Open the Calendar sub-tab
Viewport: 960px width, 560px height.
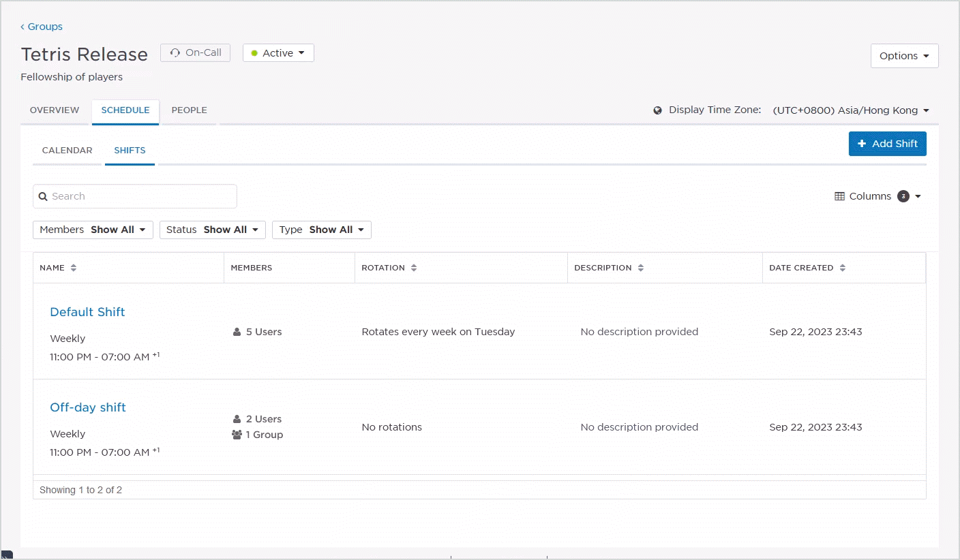point(67,150)
